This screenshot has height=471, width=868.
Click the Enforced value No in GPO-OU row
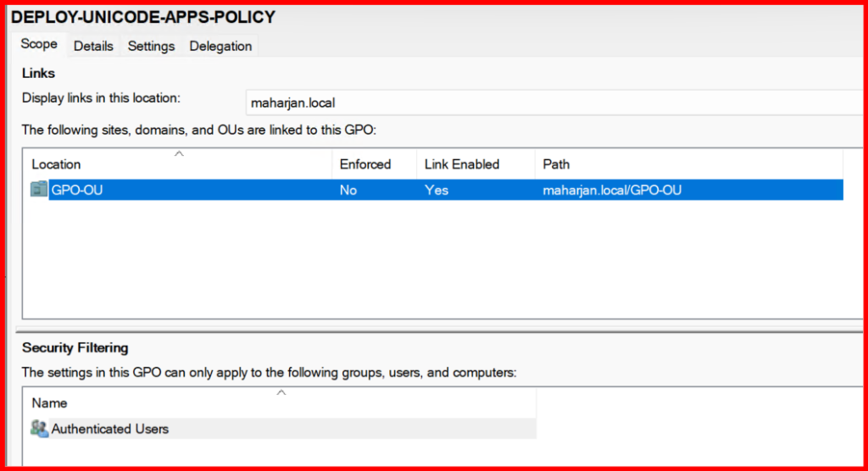pos(348,190)
